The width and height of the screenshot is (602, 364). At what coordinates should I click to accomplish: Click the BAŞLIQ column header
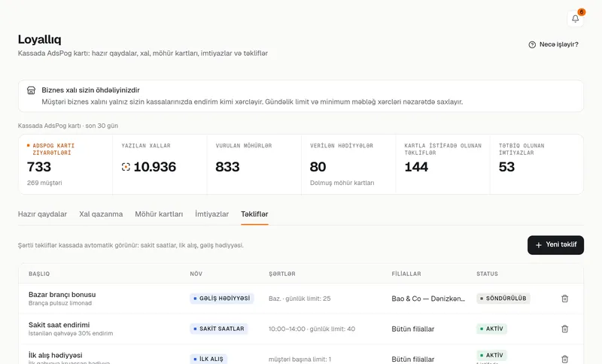[x=39, y=274]
